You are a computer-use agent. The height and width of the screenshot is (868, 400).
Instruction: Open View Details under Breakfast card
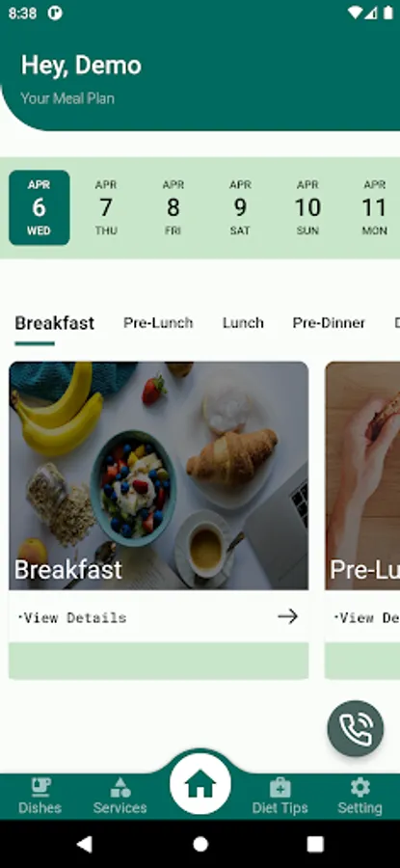click(72, 618)
